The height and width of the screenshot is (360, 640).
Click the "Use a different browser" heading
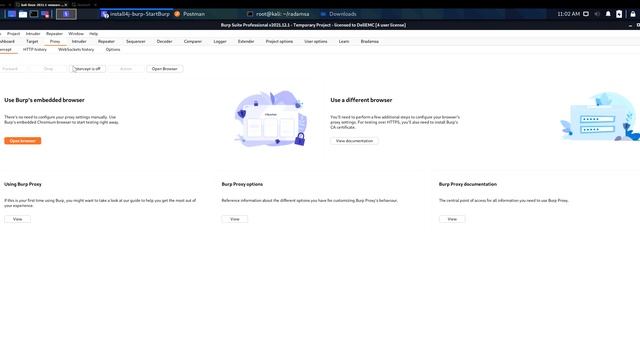point(361,100)
